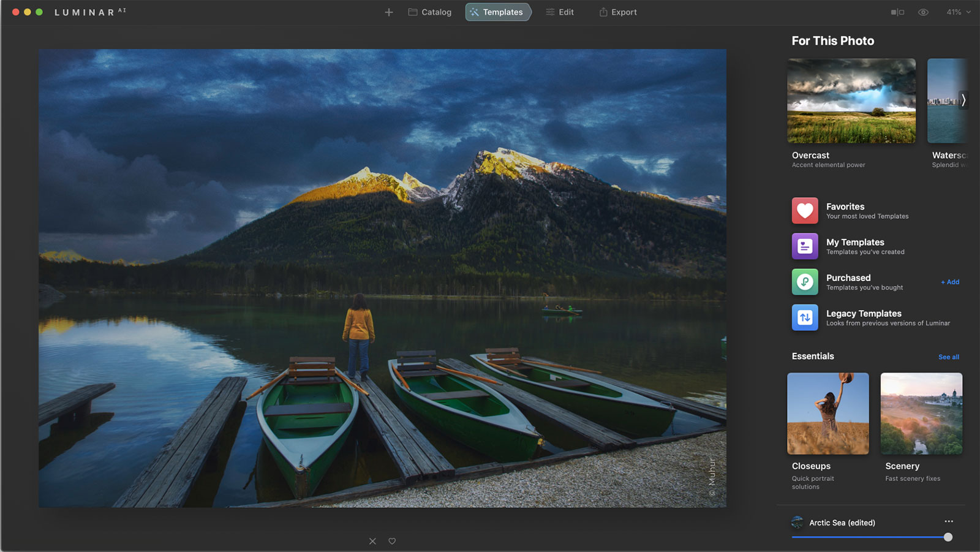Click the + Add purchased templates link

[950, 282]
